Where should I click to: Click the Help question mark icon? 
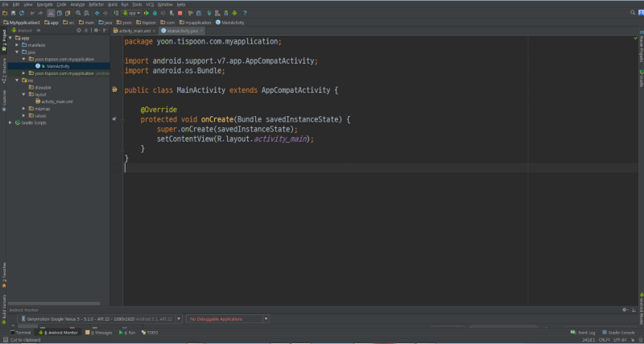tap(245, 13)
